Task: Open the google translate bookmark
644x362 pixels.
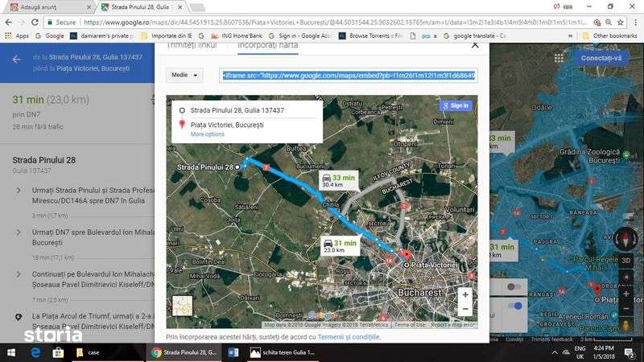Action: pos(474,36)
